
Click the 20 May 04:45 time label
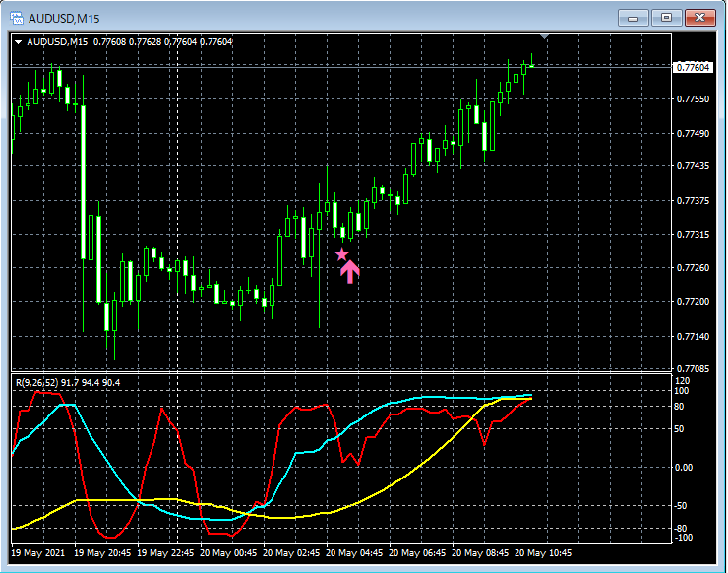coord(354,553)
